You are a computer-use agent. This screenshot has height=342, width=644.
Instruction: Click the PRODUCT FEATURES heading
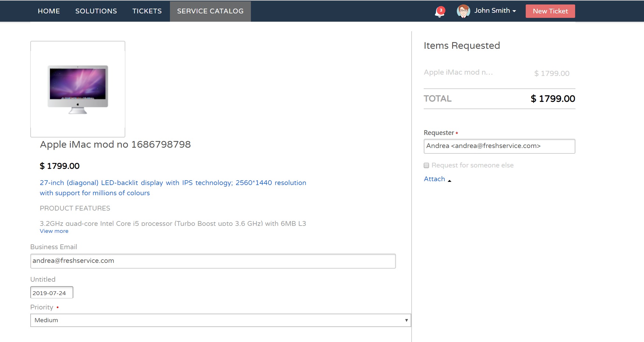(75, 208)
